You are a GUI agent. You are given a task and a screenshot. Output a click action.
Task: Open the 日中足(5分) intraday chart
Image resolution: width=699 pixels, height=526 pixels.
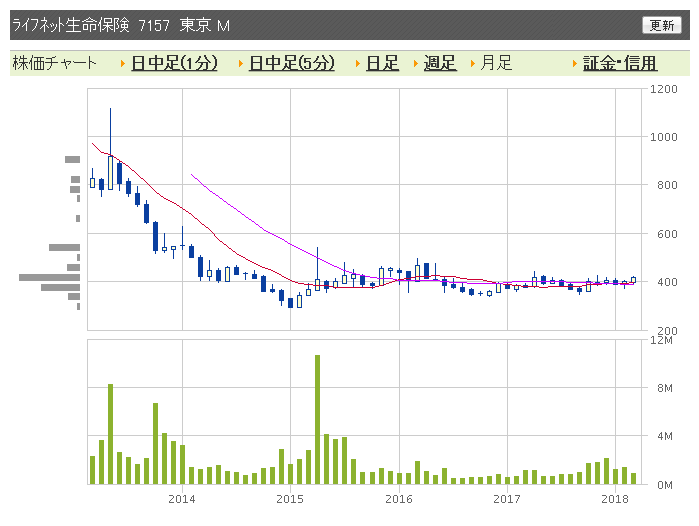(x=292, y=63)
